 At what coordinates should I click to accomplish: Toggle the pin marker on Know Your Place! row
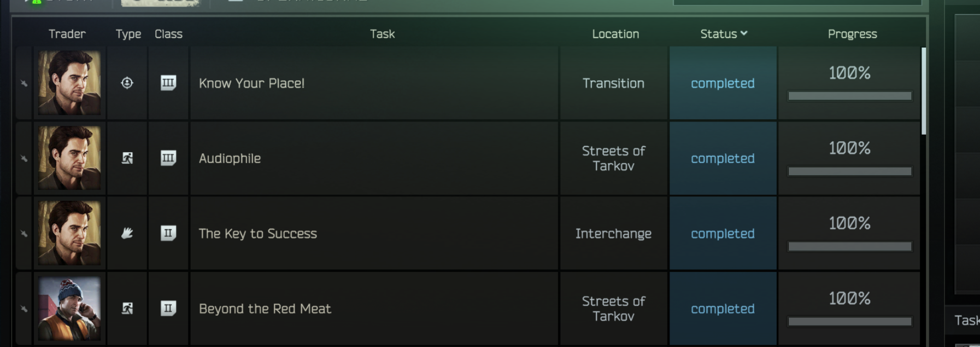click(24, 83)
